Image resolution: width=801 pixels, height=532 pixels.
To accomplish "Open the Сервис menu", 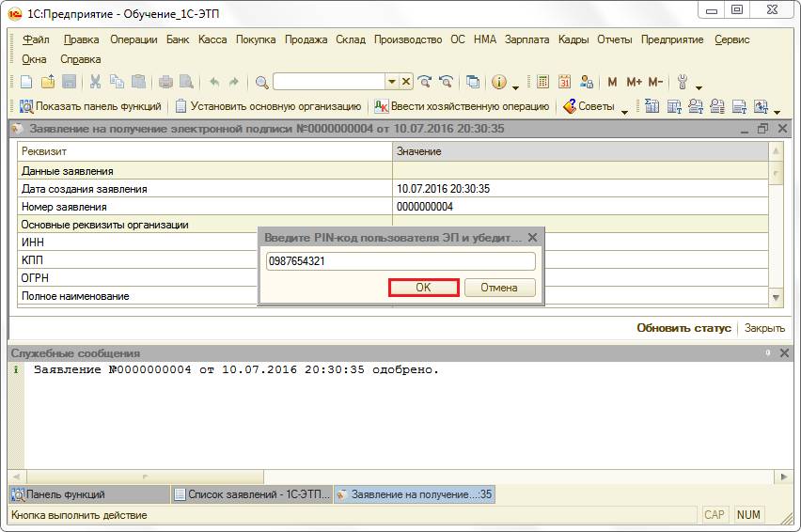I will (732, 39).
